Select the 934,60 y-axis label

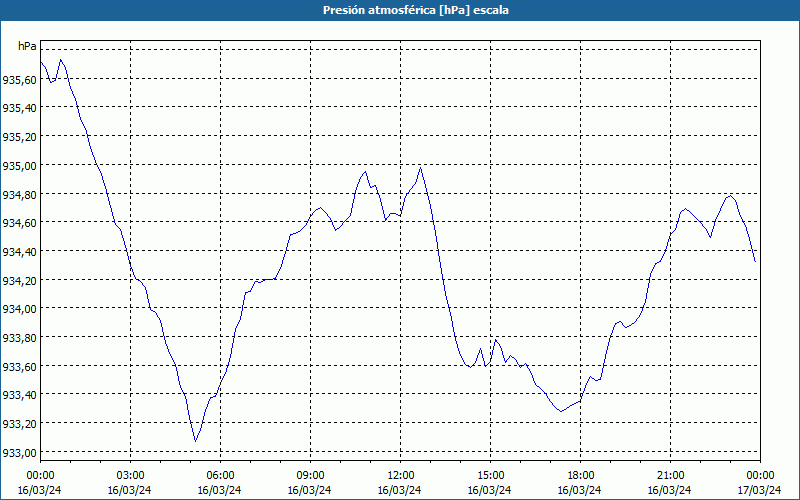pos(20,223)
